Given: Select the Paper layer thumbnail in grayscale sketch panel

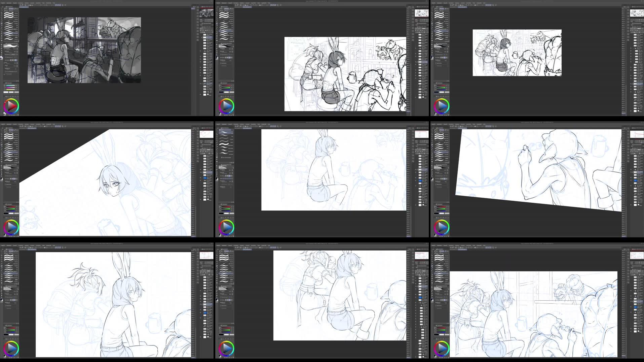Looking at the screenshot, I should click(x=205, y=95).
